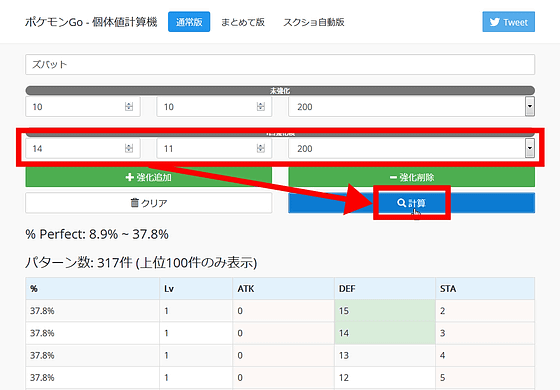560x390 pixels.
Task: Click the DEF column header
Action: click(385, 289)
